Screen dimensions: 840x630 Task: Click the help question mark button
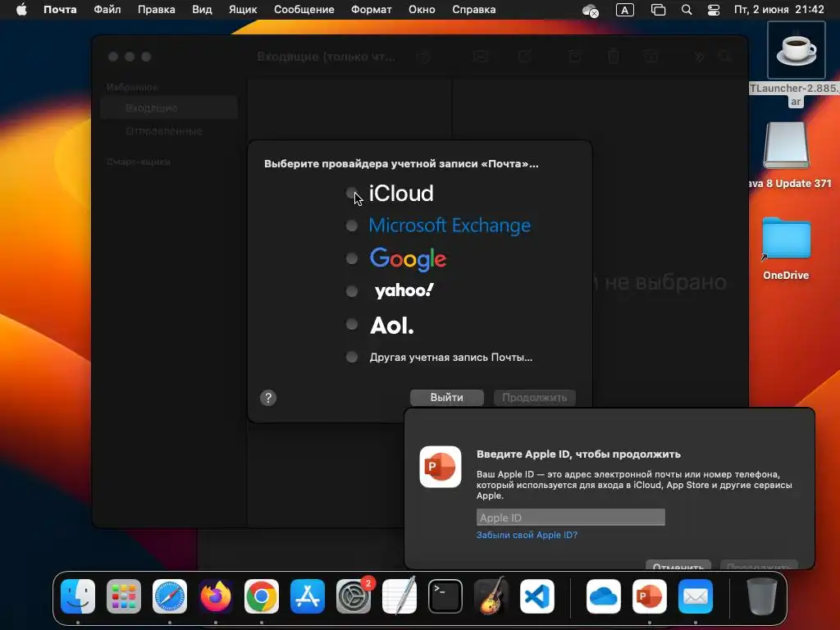268,398
